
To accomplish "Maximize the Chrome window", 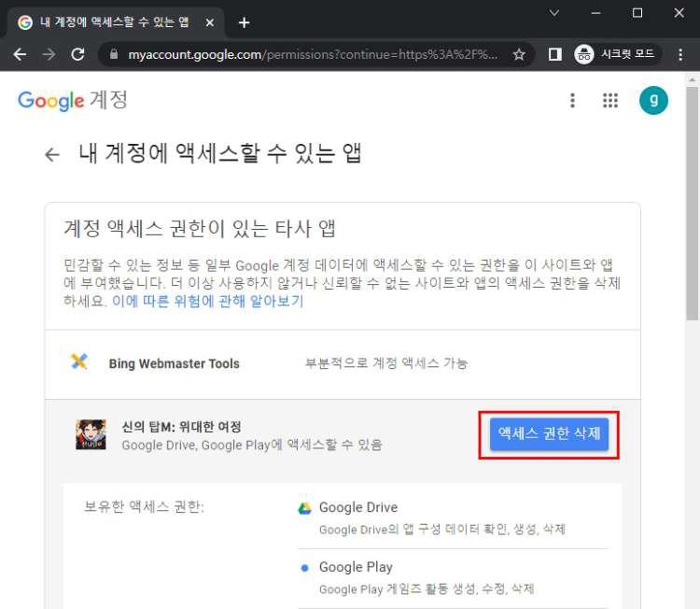I will coord(637,13).
